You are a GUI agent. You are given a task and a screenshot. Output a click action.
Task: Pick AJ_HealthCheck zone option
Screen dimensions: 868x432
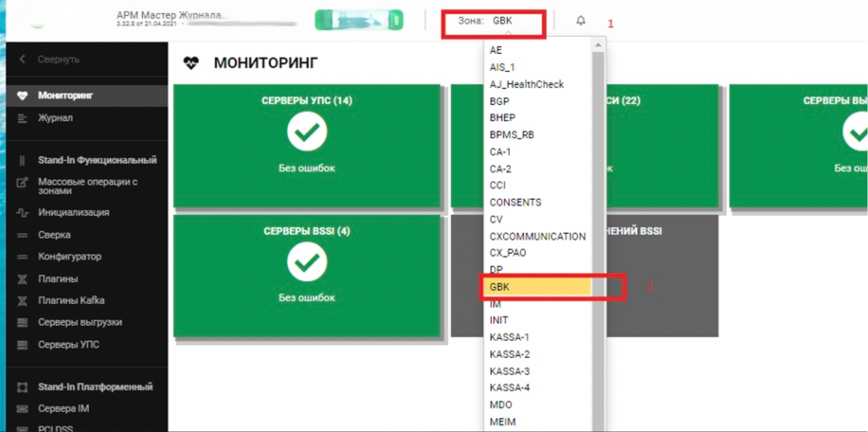point(526,84)
